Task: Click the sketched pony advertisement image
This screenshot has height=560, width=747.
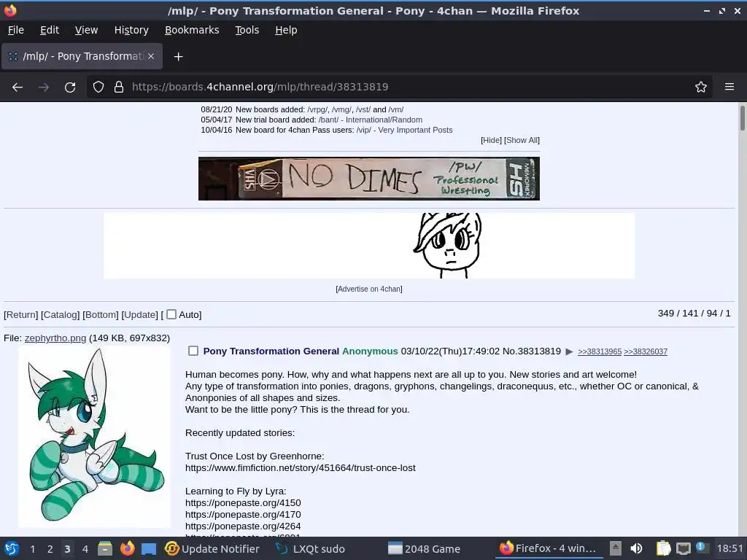Action: pyautogui.click(x=369, y=246)
